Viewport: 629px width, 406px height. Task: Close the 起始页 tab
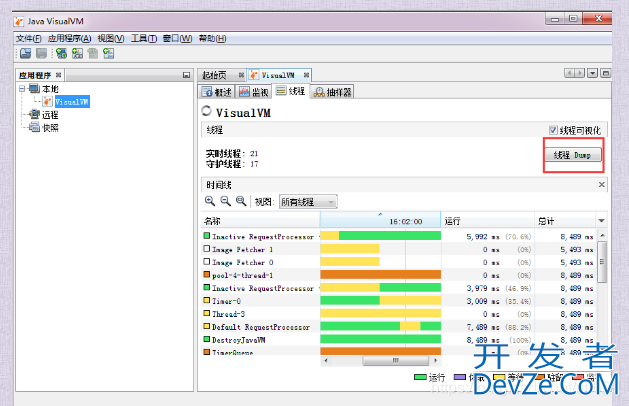(x=241, y=75)
